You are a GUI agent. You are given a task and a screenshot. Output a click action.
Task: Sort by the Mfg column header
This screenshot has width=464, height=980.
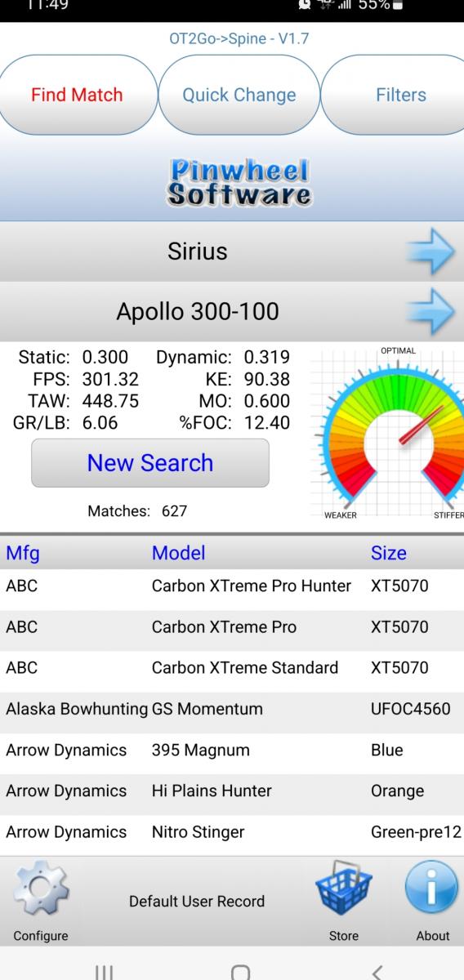[x=22, y=553]
